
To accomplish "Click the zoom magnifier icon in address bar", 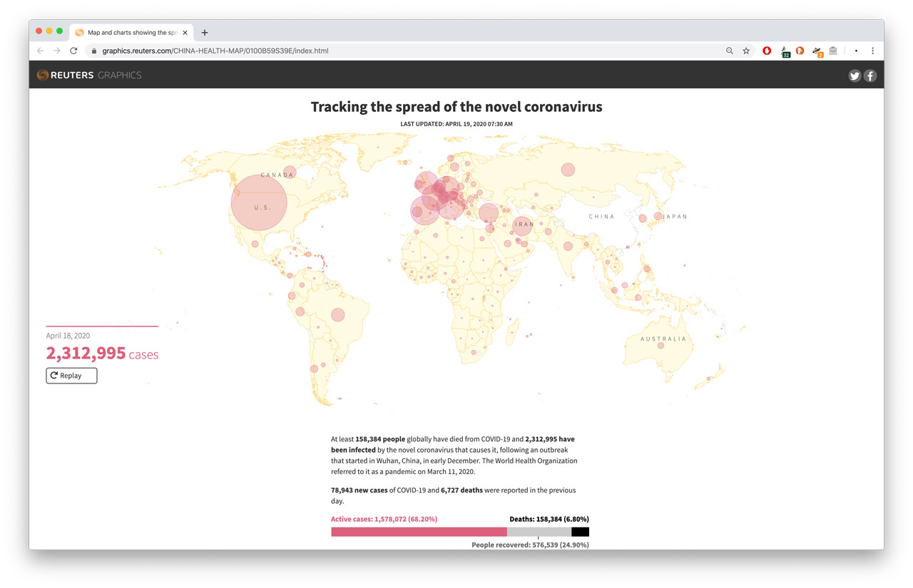I will (x=729, y=51).
